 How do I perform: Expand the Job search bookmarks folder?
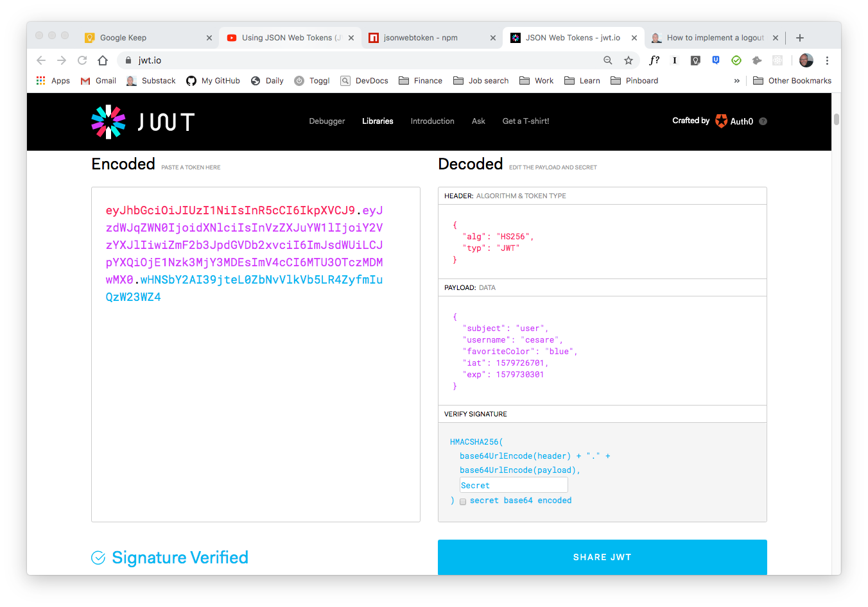(481, 81)
